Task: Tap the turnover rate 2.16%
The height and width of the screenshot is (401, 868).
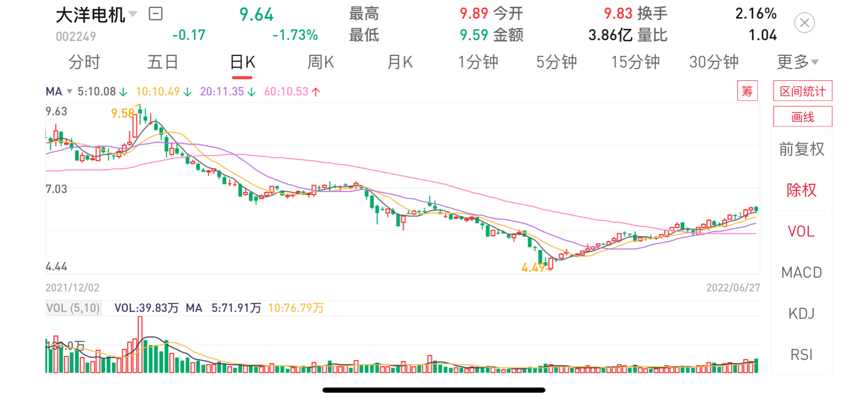Action: point(756,14)
